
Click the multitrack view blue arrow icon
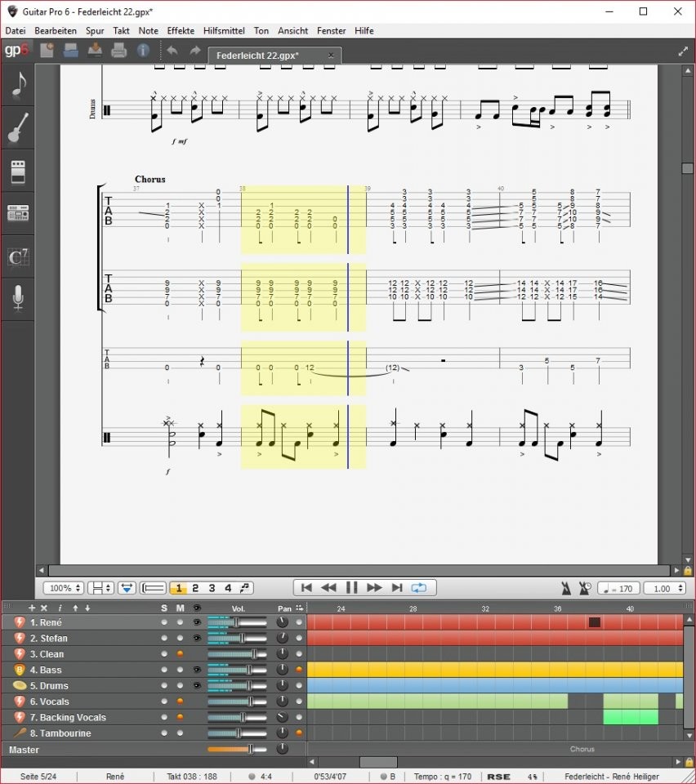click(x=127, y=588)
